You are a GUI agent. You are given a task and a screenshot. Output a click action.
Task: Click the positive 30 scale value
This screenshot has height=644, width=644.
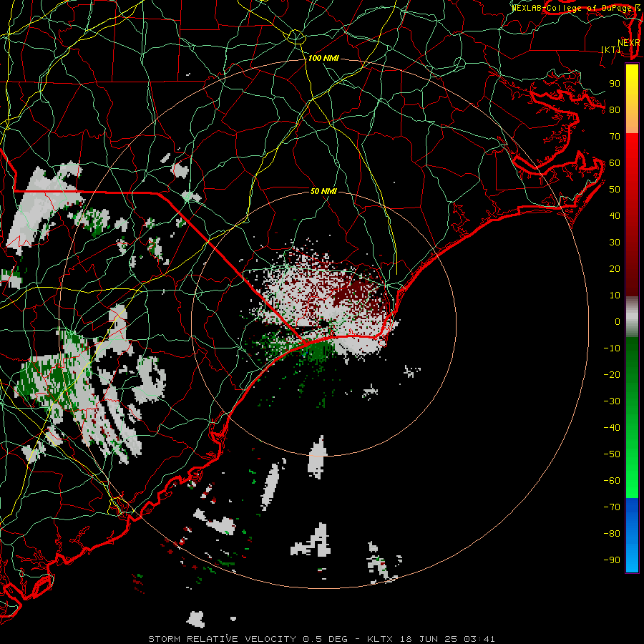pyautogui.click(x=615, y=243)
